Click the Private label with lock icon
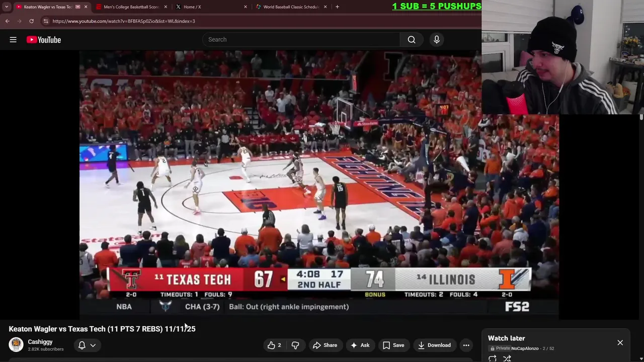Screen dimensions: 644x362 (501, 348)
